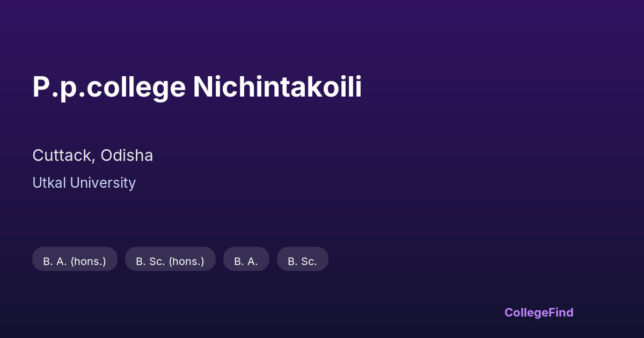Viewport: 644px width, 338px height.
Task: Choose the plain "B. A." course pill
Action: coord(246,261)
